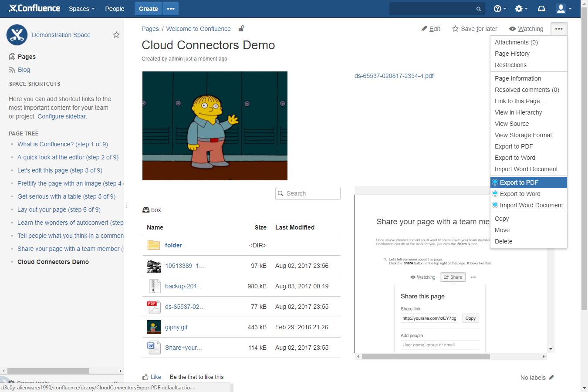Viewport: 588px width, 392px height.
Task: Click the zip archive icon for backup-201
Action: tap(154, 286)
